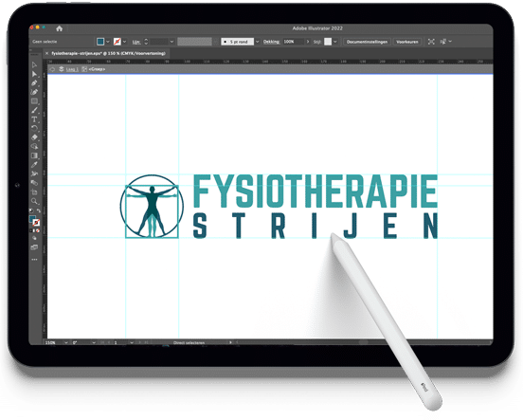Open the artboard number dropdown
This screenshot has width=523, height=420.
pos(132,342)
